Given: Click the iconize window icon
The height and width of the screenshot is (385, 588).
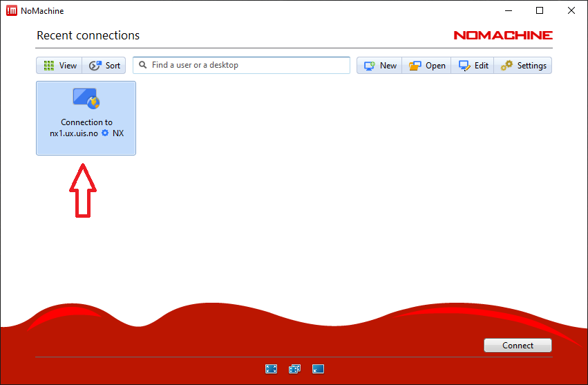Looking at the screenshot, I should pyautogui.click(x=318, y=369).
